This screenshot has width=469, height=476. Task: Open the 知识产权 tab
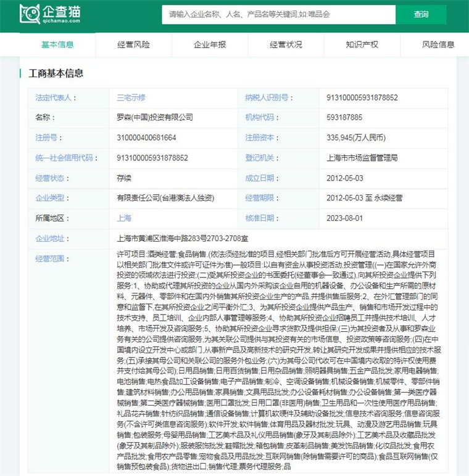point(362,44)
